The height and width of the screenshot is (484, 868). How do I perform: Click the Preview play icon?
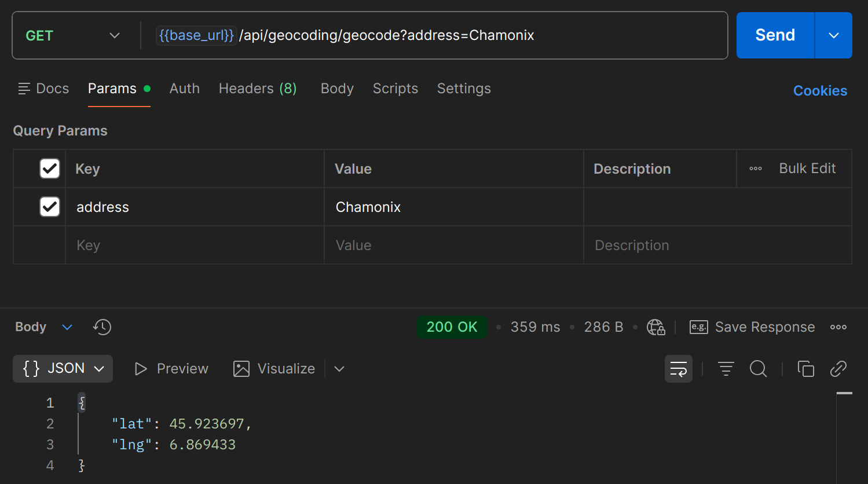141,369
